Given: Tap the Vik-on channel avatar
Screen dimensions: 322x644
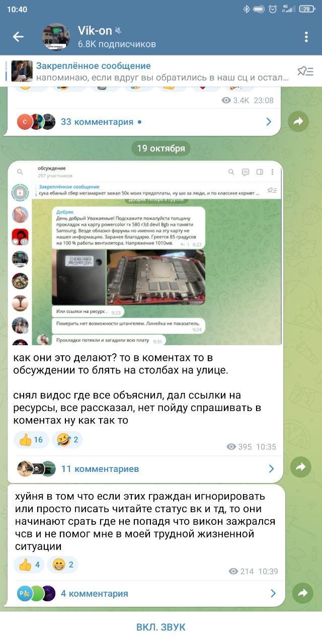Looking at the screenshot, I should coord(56,37).
